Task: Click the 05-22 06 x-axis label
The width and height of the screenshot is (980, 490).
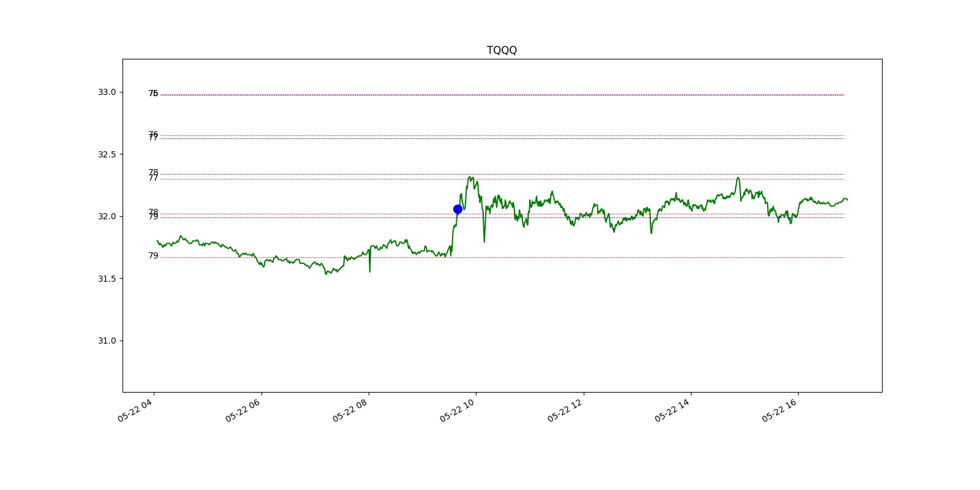Action: (x=243, y=410)
